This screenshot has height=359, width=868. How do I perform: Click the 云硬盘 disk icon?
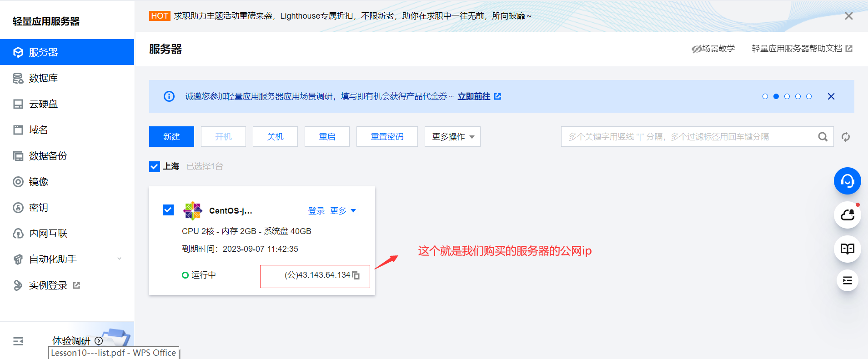pyautogui.click(x=18, y=104)
